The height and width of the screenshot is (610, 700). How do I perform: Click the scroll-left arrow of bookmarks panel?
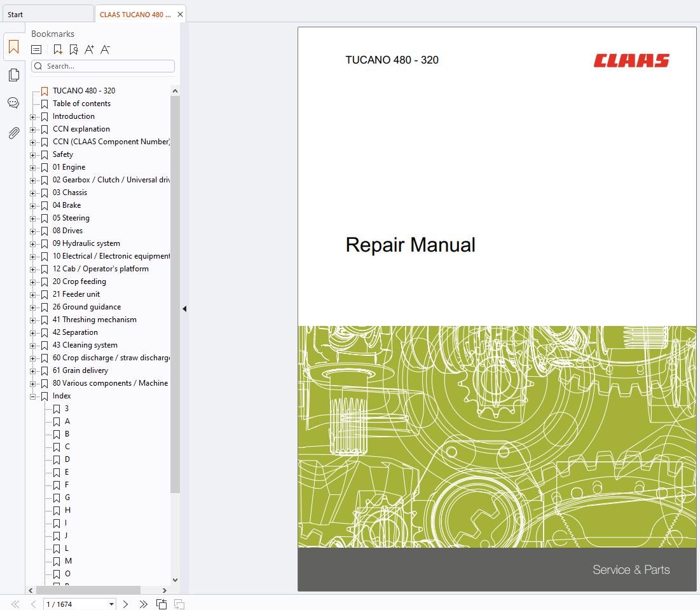pyautogui.click(x=31, y=590)
